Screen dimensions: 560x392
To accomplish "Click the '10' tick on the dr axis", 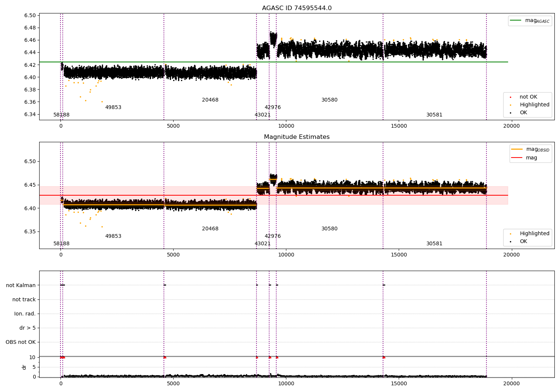I will tap(32, 357).
